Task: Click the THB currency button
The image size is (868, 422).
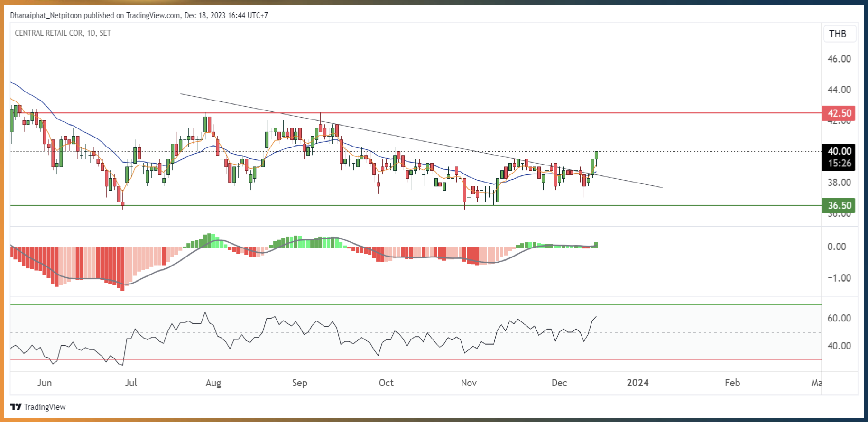Action: tap(840, 34)
